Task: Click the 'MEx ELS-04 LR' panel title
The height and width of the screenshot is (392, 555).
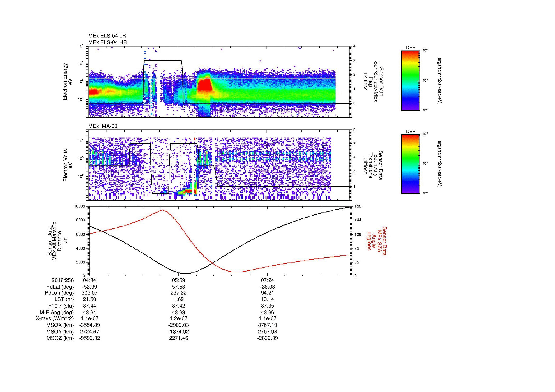Action: 107,36
